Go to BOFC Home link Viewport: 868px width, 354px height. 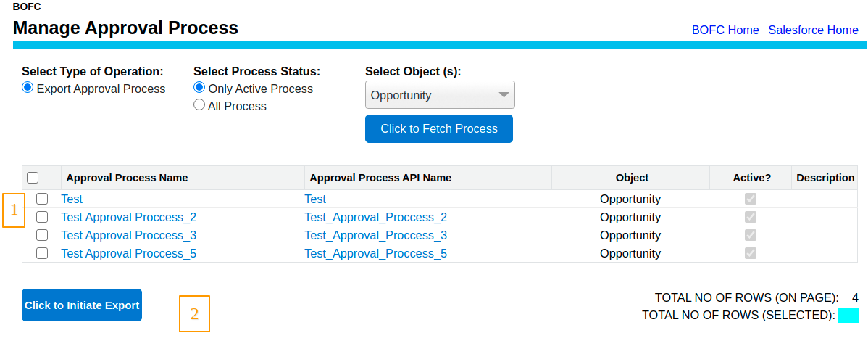(725, 30)
